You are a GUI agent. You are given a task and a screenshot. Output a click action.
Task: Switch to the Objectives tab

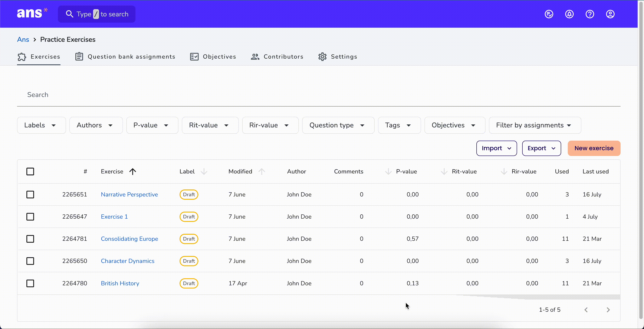tap(213, 56)
